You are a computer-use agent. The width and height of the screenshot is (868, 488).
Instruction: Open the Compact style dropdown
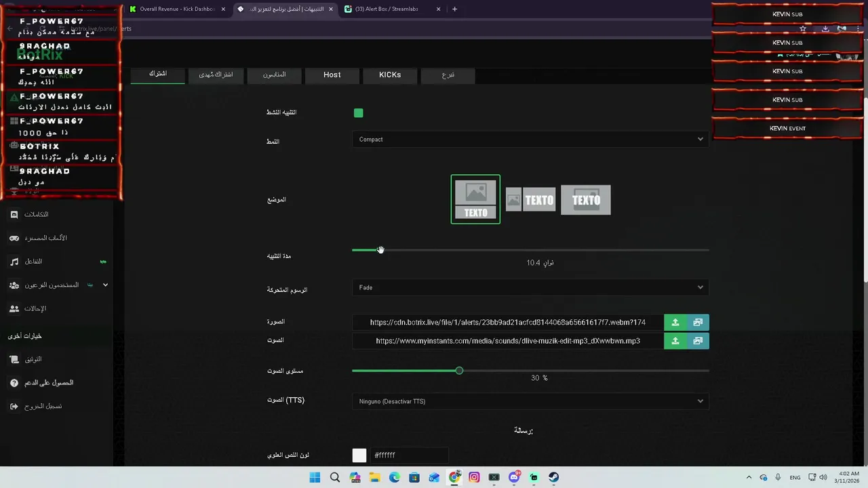[530, 140]
